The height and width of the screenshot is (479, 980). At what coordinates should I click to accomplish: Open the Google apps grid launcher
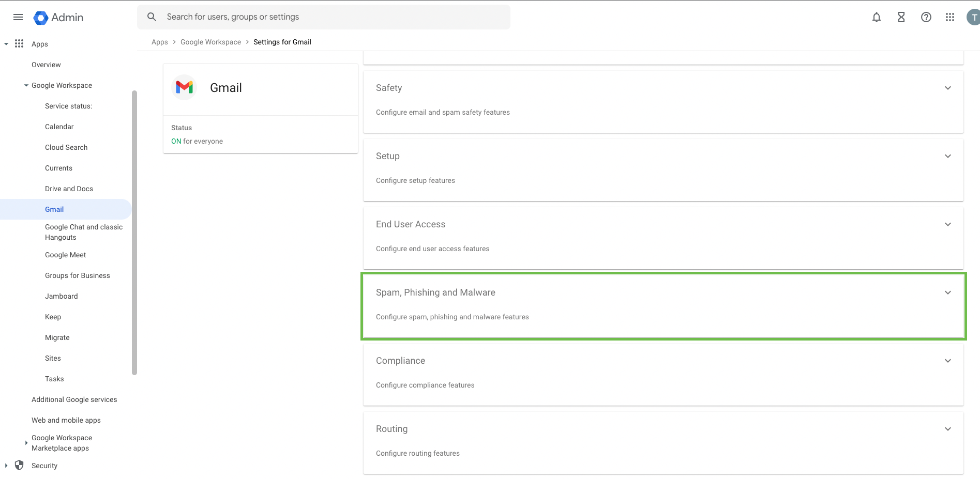(950, 17)
